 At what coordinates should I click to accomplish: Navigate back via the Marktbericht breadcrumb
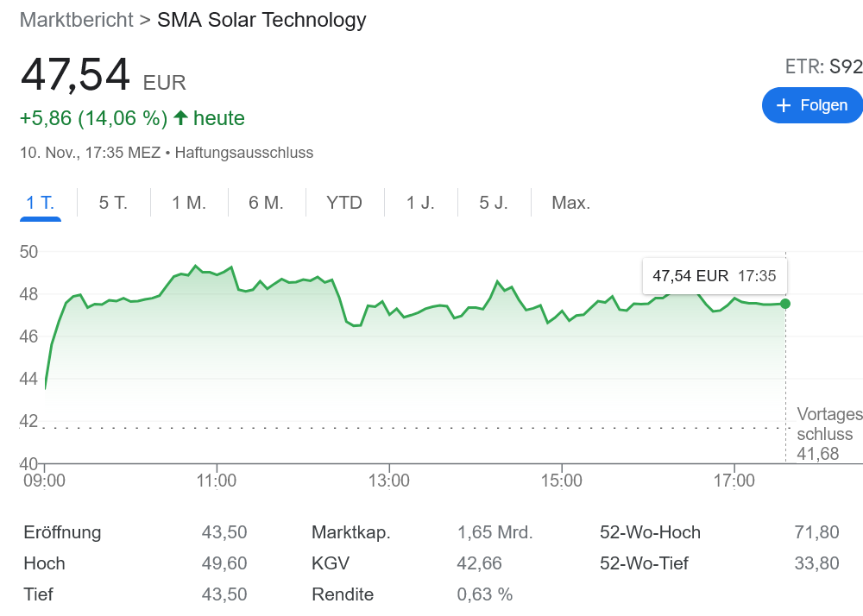[x=76, y=20]
